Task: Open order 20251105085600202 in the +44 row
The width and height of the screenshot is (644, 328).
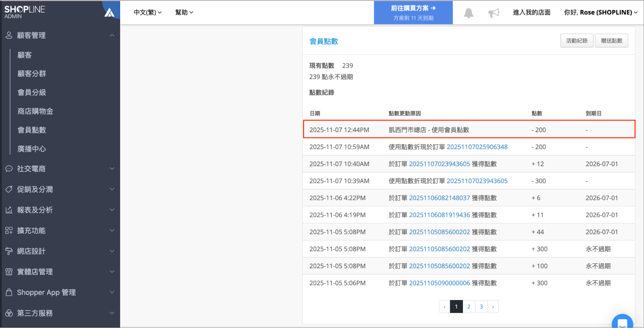Action: pos(439,232)
